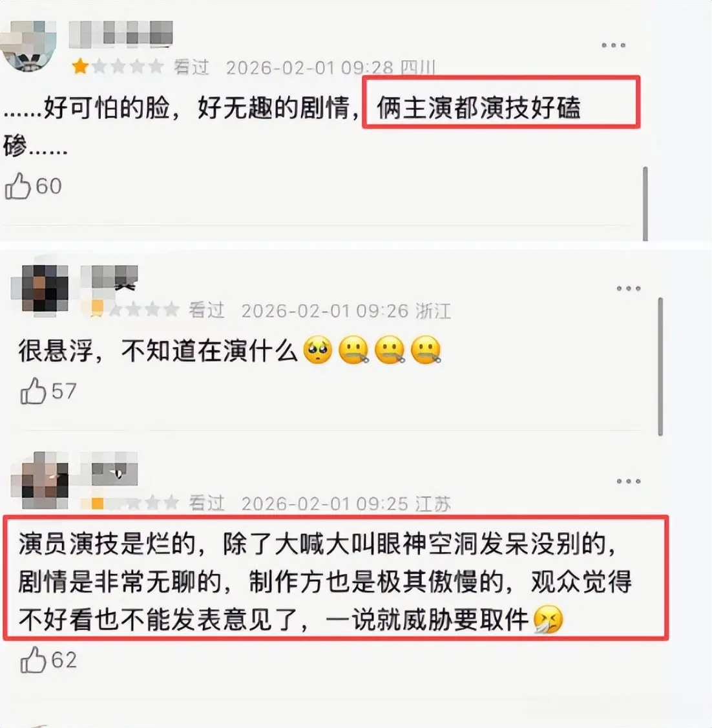Open more options for the 江苏 comment

[629, 481]
